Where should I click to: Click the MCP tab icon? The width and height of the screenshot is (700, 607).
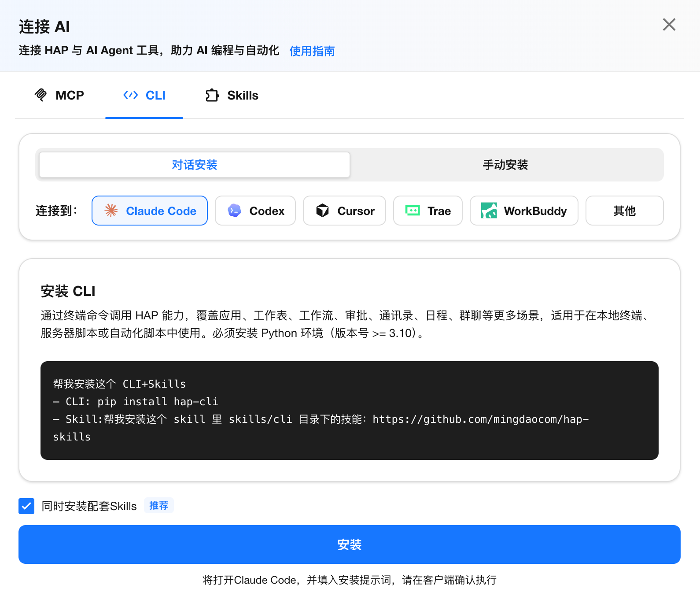pyautogui.click(x=41, y=95)
